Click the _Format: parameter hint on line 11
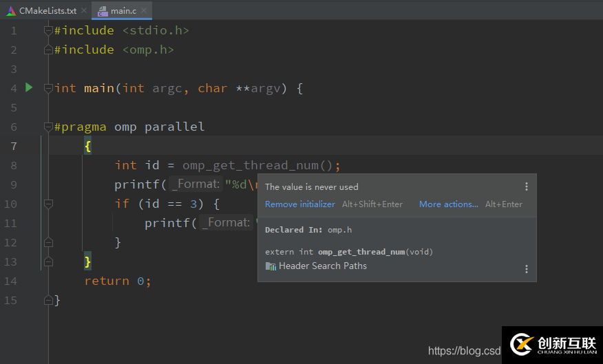Viewport: 603px width, 364px height. pyautogui.click(x=226, y=222)
